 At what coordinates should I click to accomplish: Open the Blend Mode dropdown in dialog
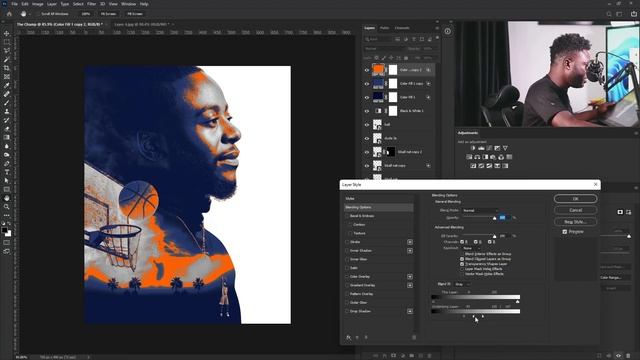(480, 210)
